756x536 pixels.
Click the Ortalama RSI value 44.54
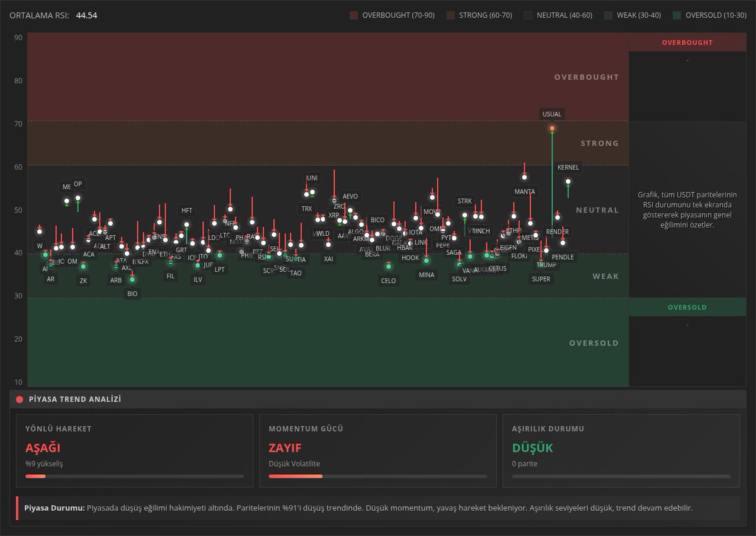tap(86, 15)
